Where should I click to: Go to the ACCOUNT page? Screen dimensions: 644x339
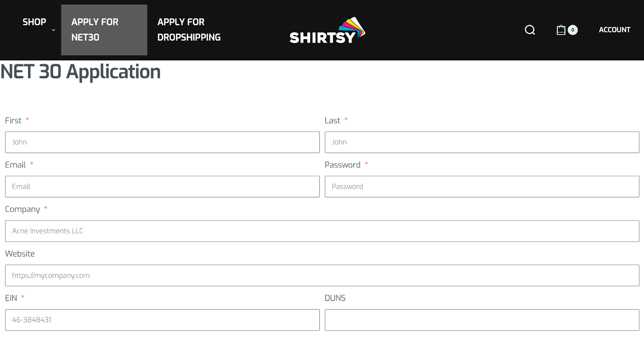(x=614, y=29)
